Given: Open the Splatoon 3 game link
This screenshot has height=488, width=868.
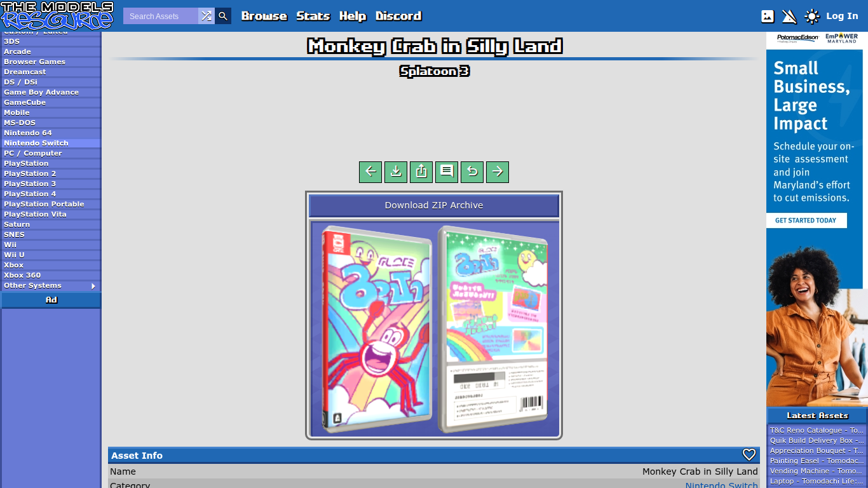Looking at the screenshot, I should (x=434, y=71).
